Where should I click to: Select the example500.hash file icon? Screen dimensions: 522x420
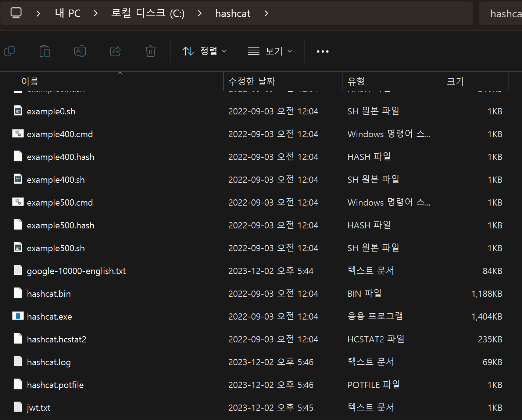[x=18, y=224]
